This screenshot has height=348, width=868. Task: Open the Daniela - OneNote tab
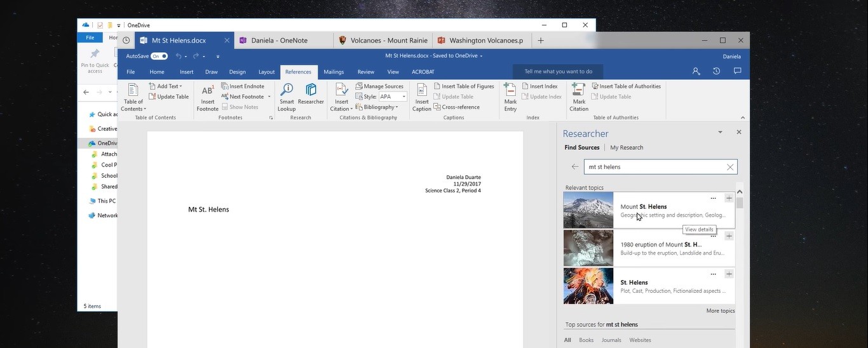pos(280,41)
